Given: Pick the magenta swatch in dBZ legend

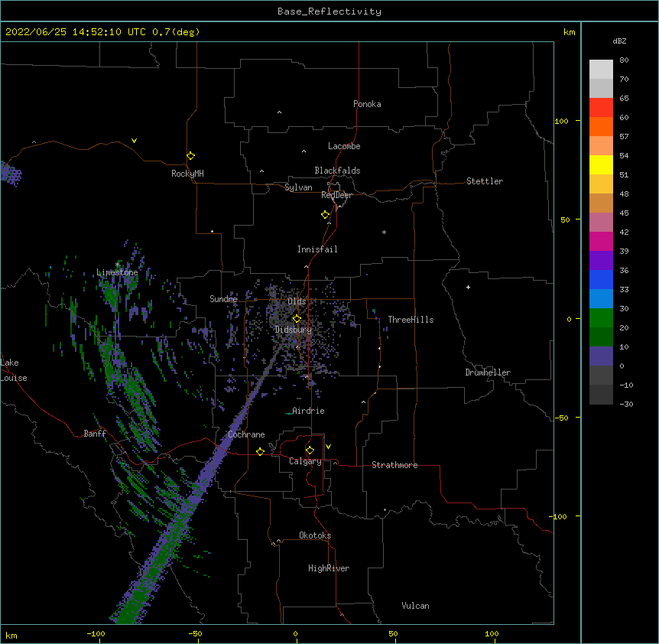Looking at the screenshot, I should click(601, 241).
